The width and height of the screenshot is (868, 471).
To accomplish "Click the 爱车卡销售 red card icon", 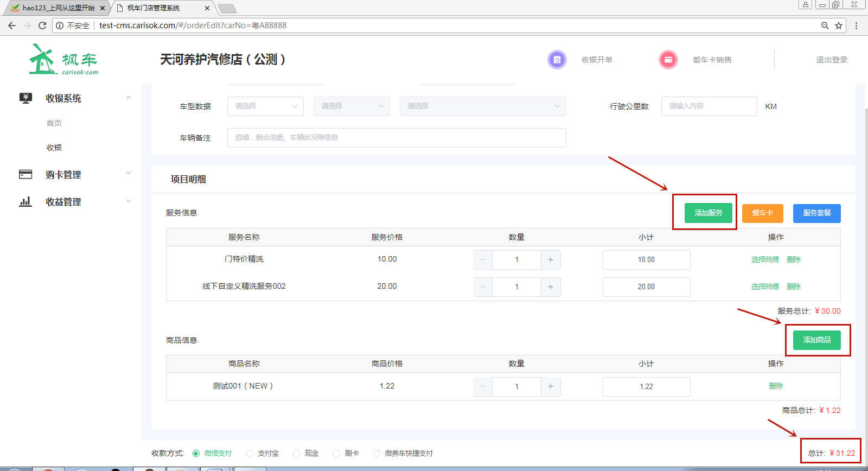I will (668, 60).
